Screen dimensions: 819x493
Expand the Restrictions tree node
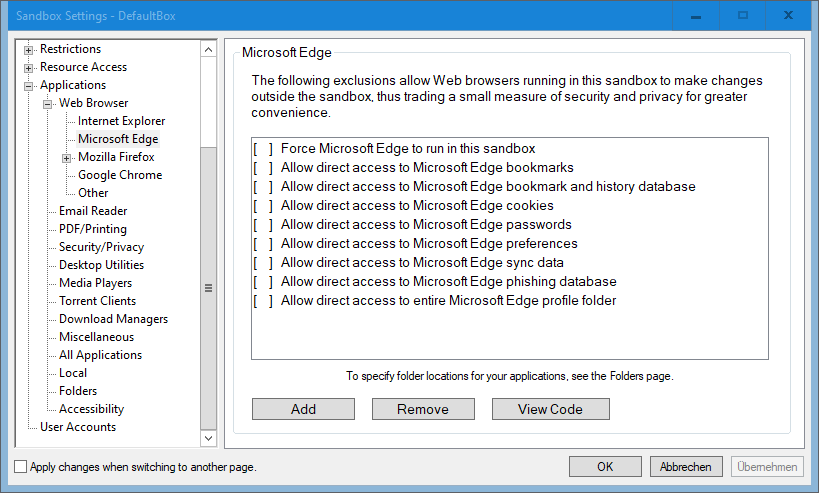(29, 50)
